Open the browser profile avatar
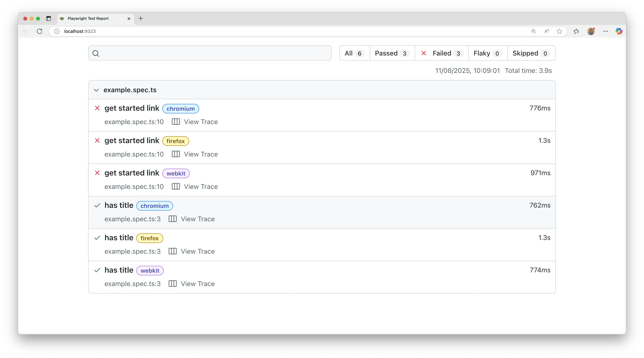 (591, 31)
